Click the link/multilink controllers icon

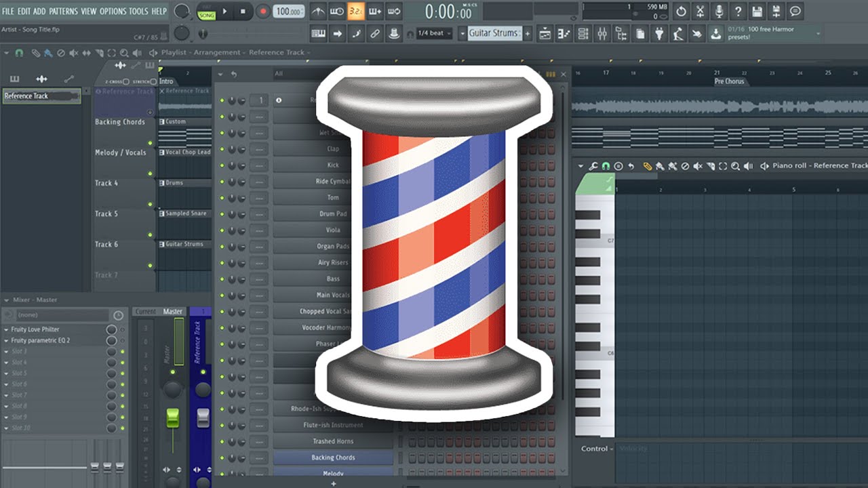coord(375,33)
